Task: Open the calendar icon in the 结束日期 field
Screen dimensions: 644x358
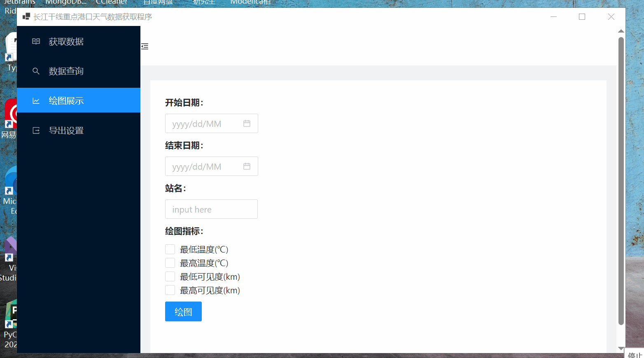Action: 247,166
